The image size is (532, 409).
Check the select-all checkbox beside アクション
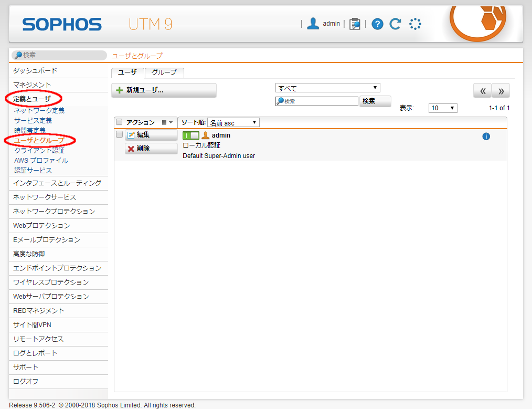119,122
